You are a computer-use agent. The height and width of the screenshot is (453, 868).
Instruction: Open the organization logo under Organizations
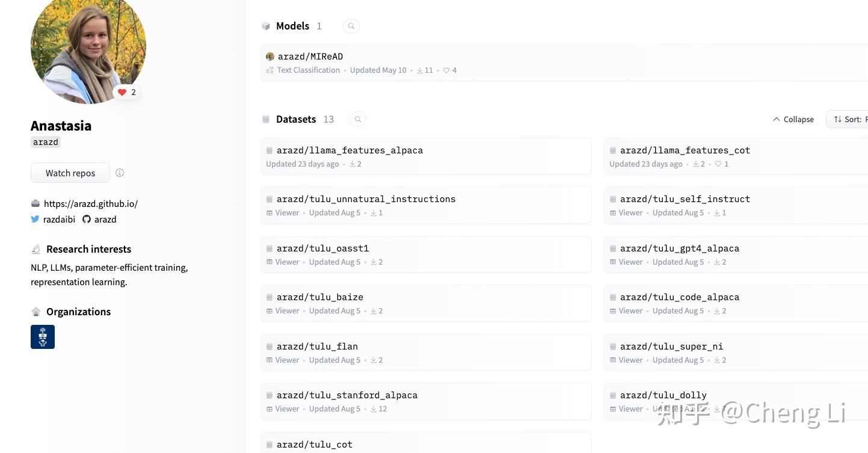[x=43, y=337]
